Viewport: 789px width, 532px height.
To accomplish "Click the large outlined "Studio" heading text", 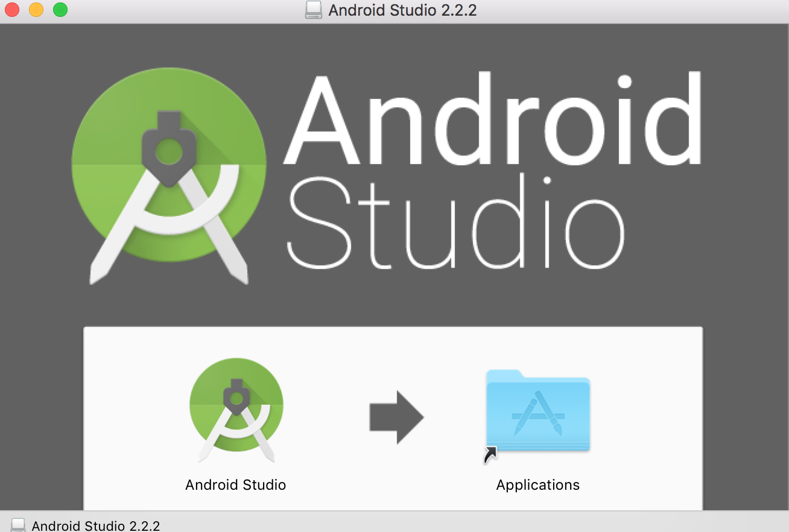I will 455,223.
